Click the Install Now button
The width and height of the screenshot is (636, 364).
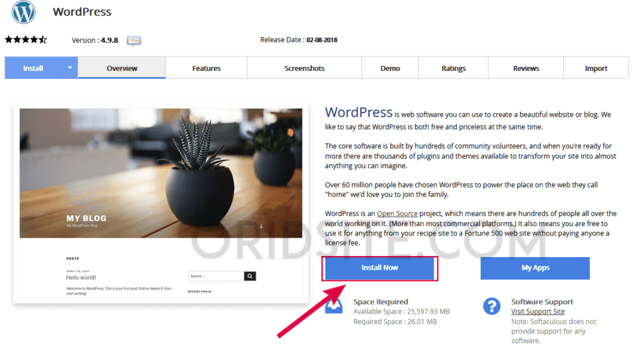(x=379, y=268)
